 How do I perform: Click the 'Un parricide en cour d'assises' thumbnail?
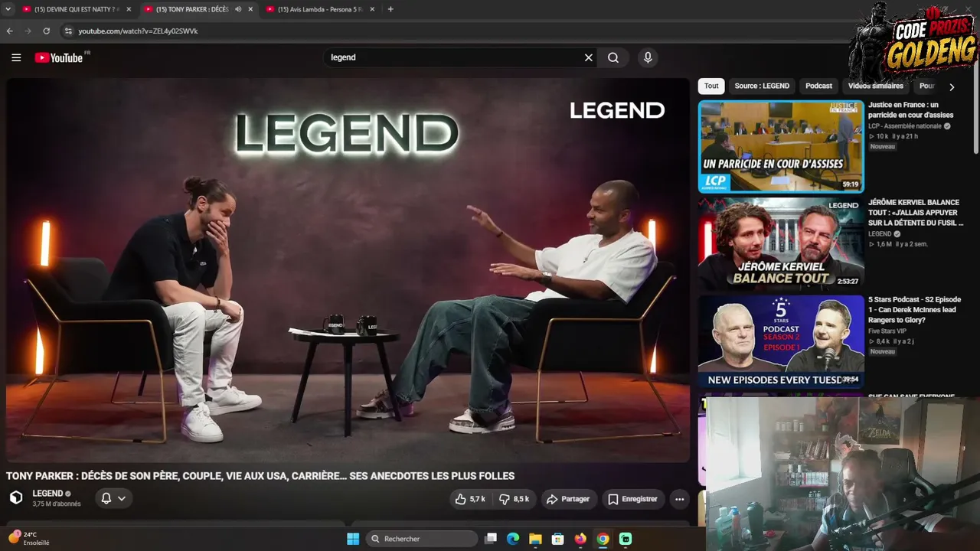[x=781, y=146]
